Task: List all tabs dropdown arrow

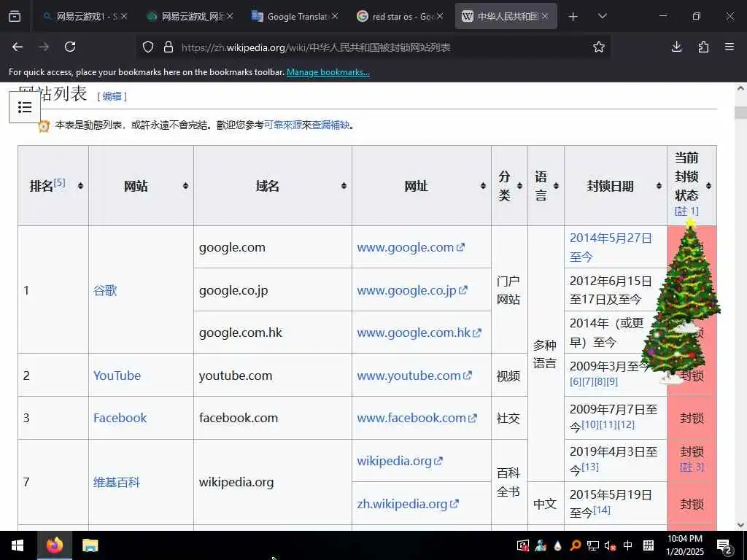Action: [x=602, y=16]
